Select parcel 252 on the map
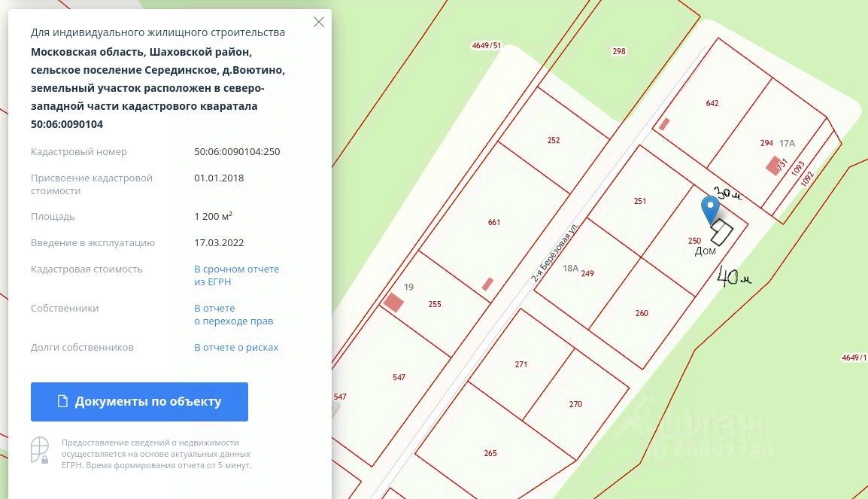 coord(554,140)
